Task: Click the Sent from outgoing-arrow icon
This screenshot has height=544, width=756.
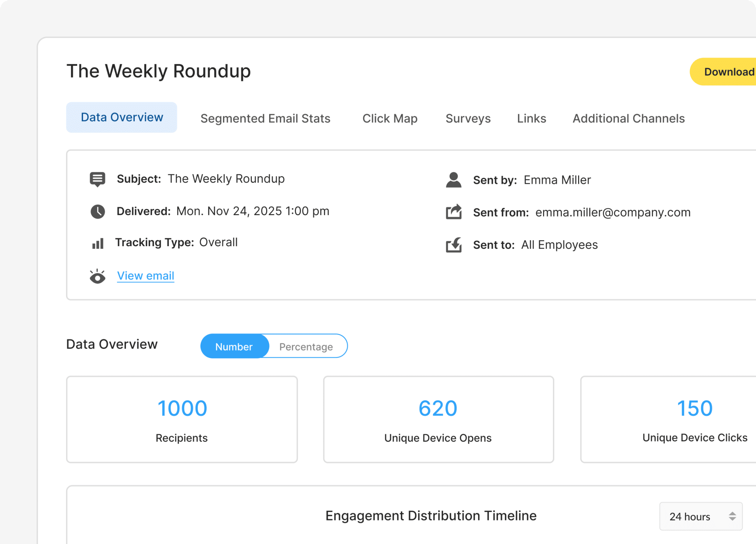Action: pos(453,212)
